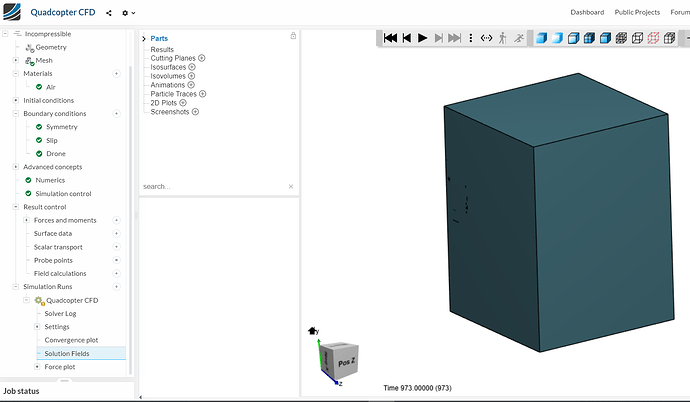
Task: Step back one frame
Action: click(x=405, y=38)
